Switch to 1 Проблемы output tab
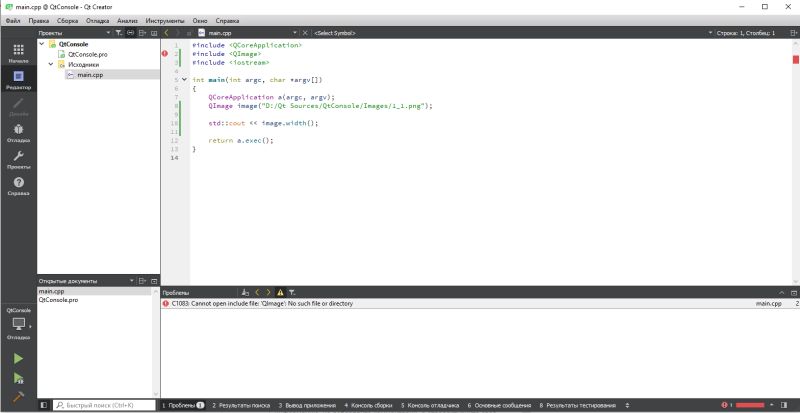Image resolution: width=800 pixels, height=413 pixels. coord(183,405)
